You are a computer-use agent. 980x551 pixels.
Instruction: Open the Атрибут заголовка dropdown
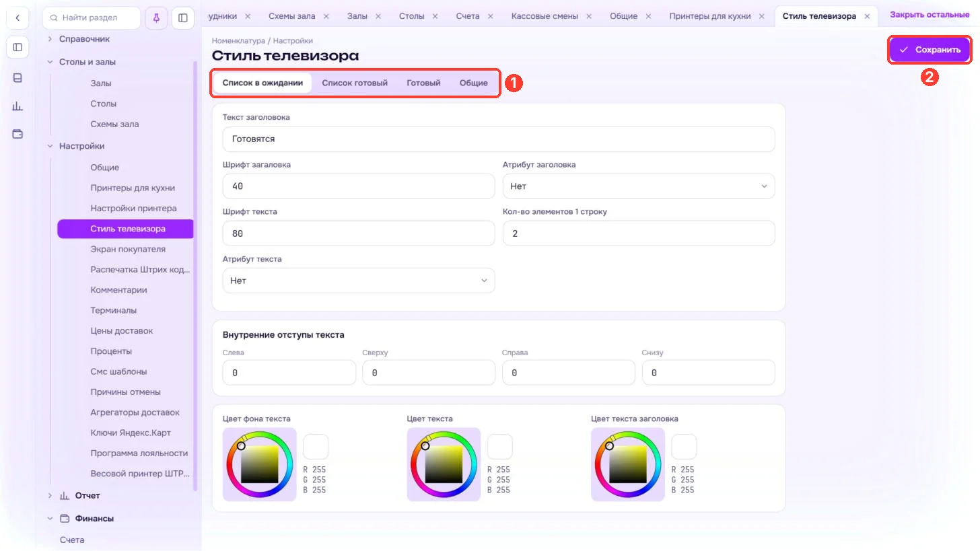638,186
